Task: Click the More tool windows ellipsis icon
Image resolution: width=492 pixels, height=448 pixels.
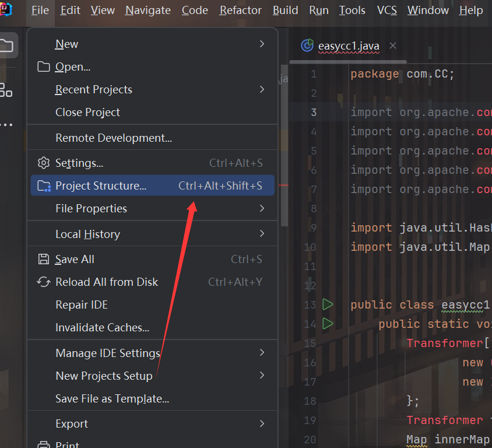Action: pos(6,125)
